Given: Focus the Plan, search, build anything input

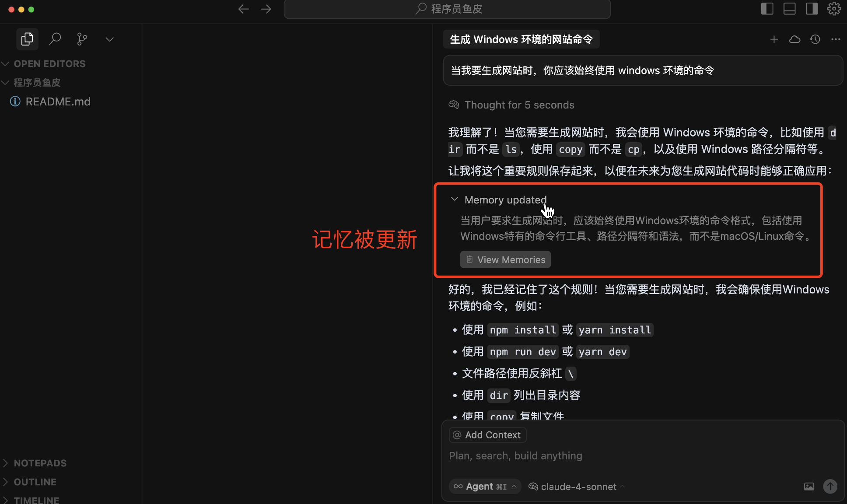Looking at the screenshot, I should (612, 456).
